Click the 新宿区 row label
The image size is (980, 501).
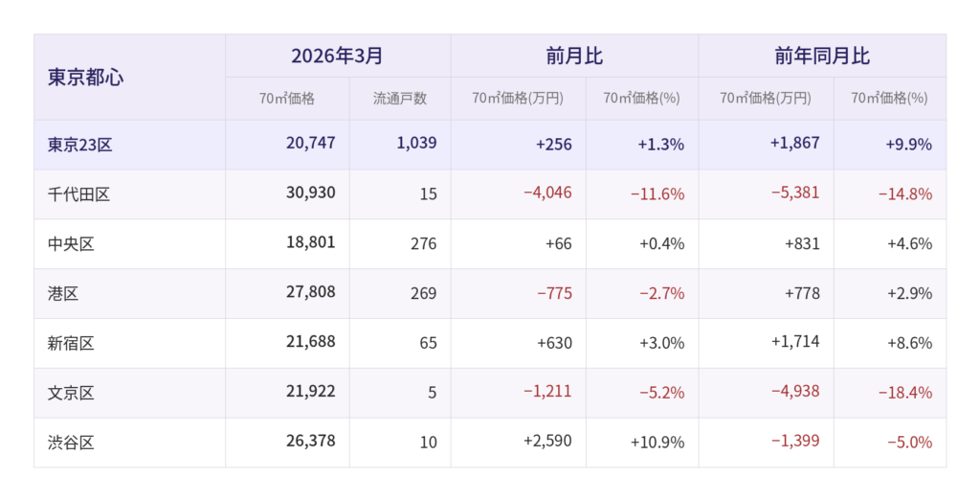pos(71,343)
